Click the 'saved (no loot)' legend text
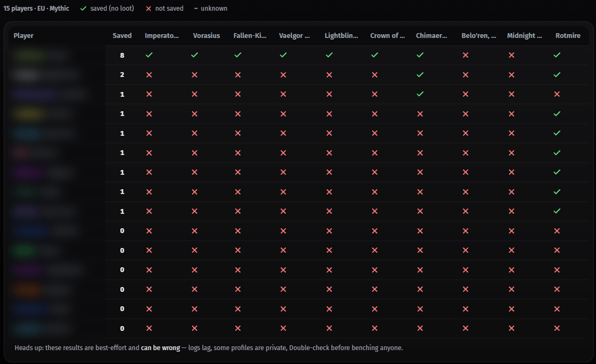Viewport: 596px width, 364px height. point(112,9)
